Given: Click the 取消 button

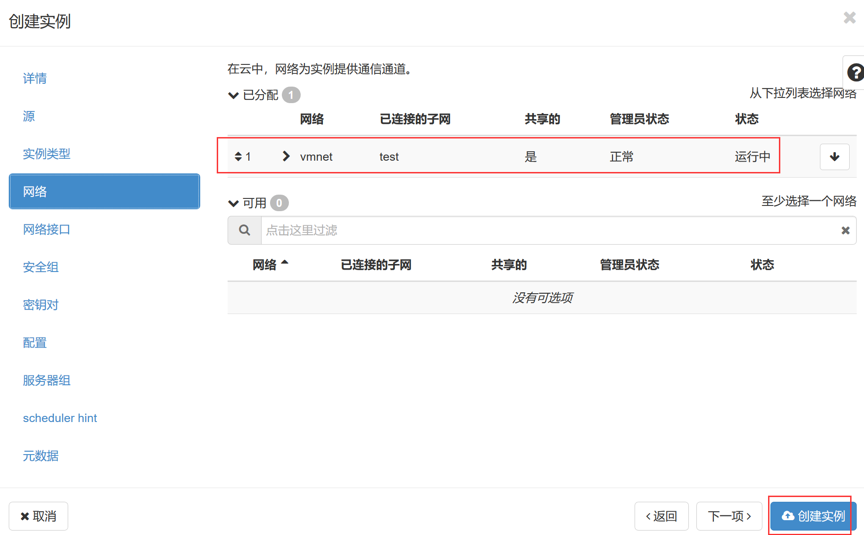Looking at the screenshot, I should click(x=39, y=516).
